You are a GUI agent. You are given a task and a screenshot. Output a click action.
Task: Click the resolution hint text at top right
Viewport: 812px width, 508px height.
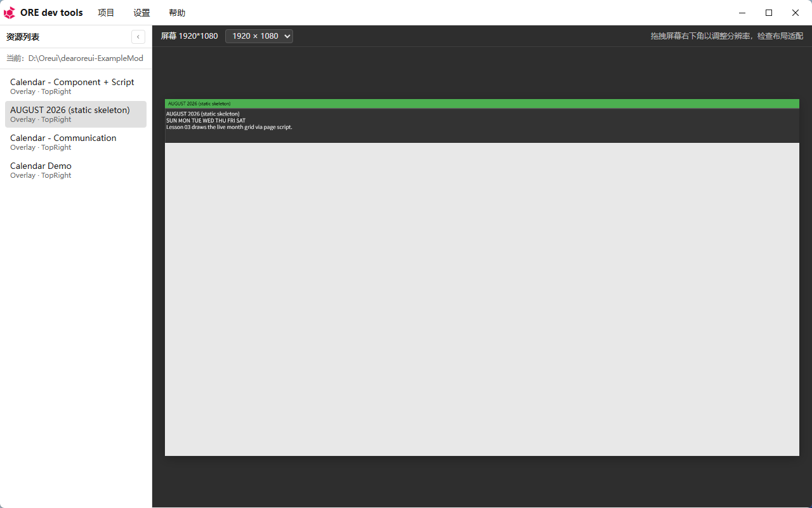click(x=727, y=36)
